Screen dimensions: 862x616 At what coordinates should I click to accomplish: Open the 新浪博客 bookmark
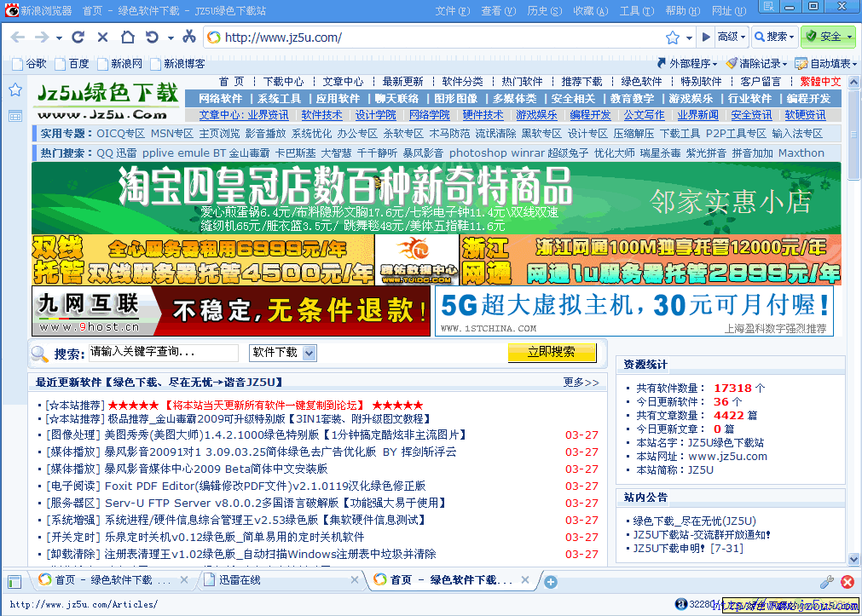(177, 64)
